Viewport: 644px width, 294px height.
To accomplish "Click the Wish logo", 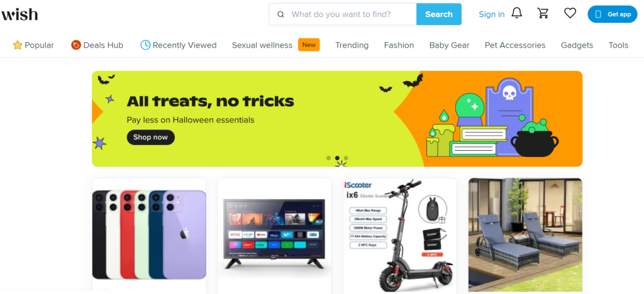I will [x=19, y=14].
